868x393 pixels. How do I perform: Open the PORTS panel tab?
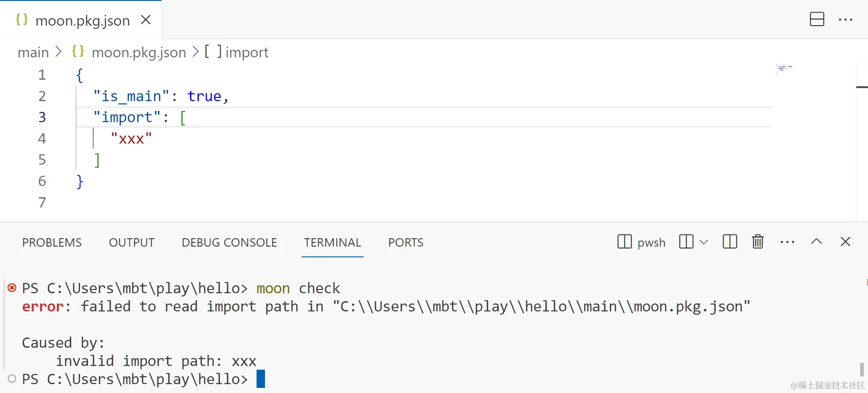(x=406, y=242)
